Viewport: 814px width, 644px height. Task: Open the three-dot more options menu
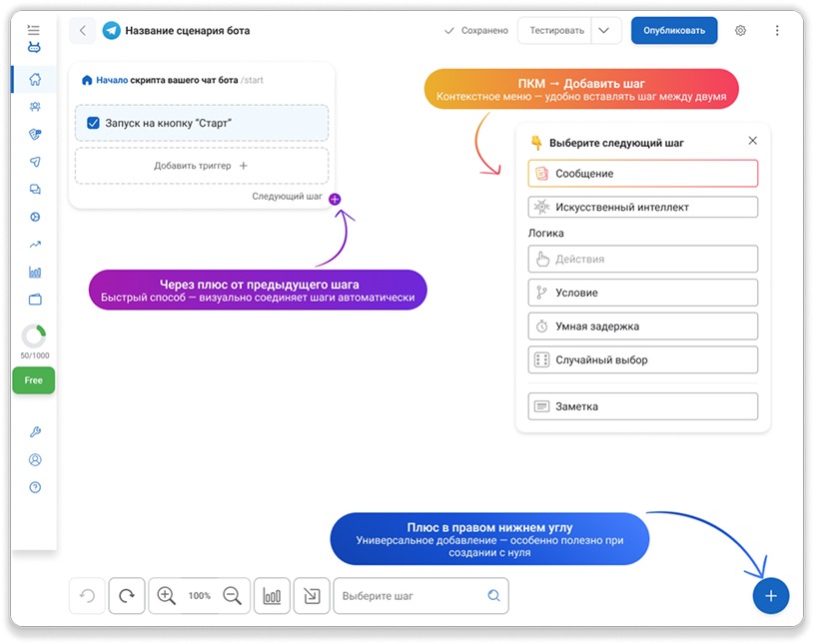777,31
